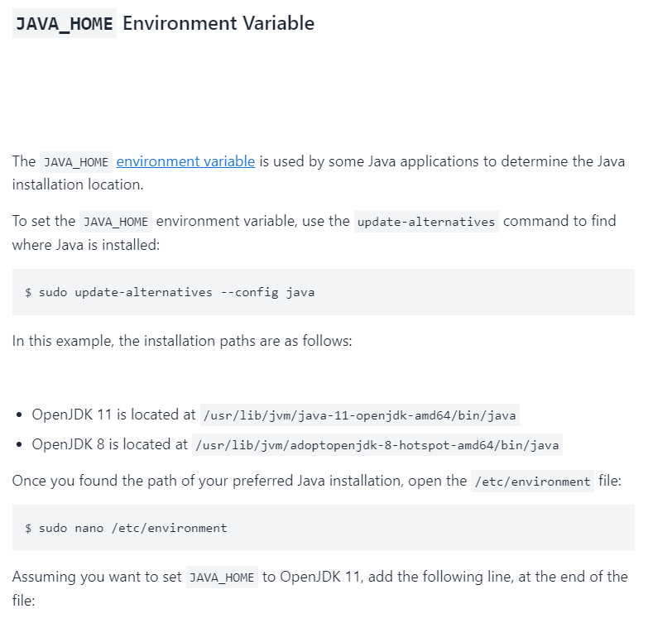672x623 pixels.
Task: Click the JAVA_HOME code label in the heading
Action: coord(65,23)
